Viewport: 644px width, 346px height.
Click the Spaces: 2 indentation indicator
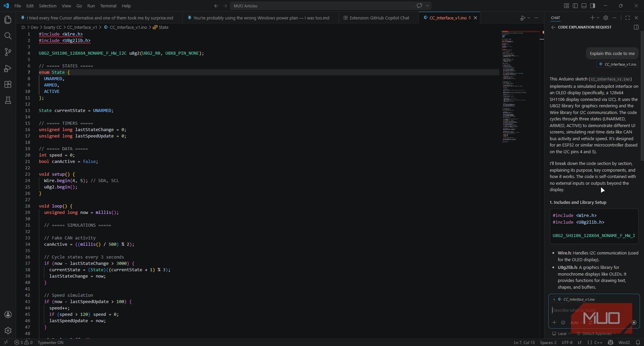click(548, 342)
